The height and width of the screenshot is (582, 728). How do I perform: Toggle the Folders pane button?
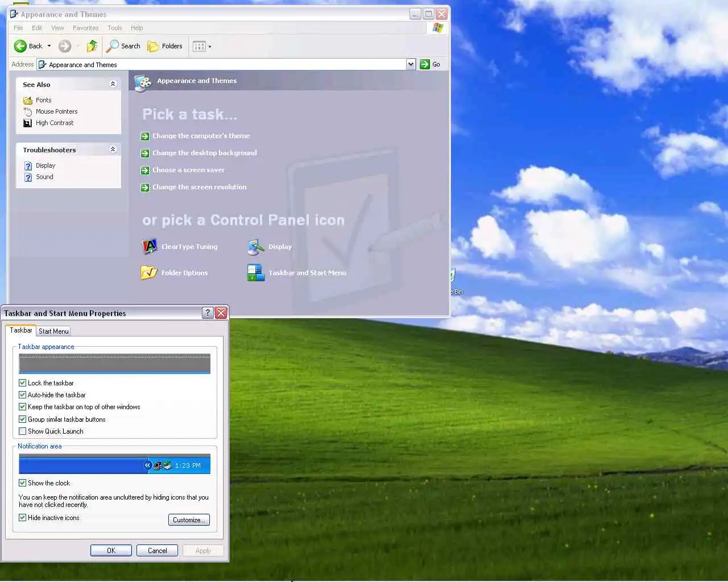pyautogui.click(x=165, y=46)
